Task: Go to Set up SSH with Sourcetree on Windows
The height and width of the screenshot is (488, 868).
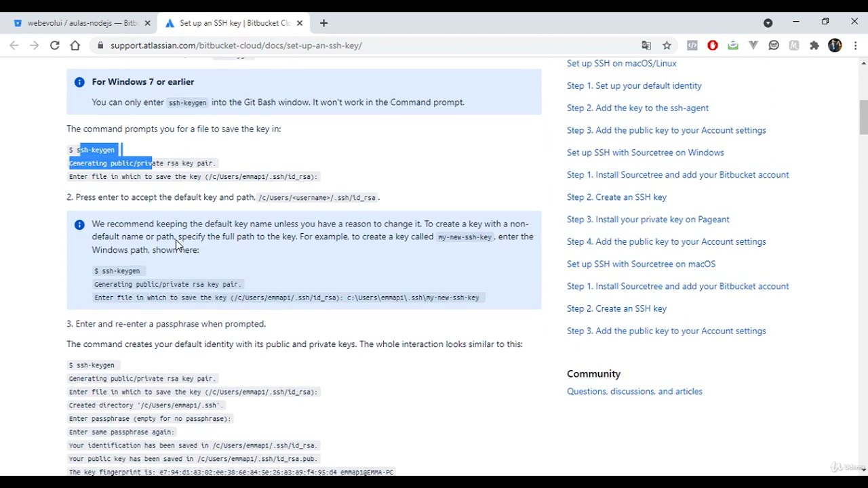Action: click(x=645, y=152)
